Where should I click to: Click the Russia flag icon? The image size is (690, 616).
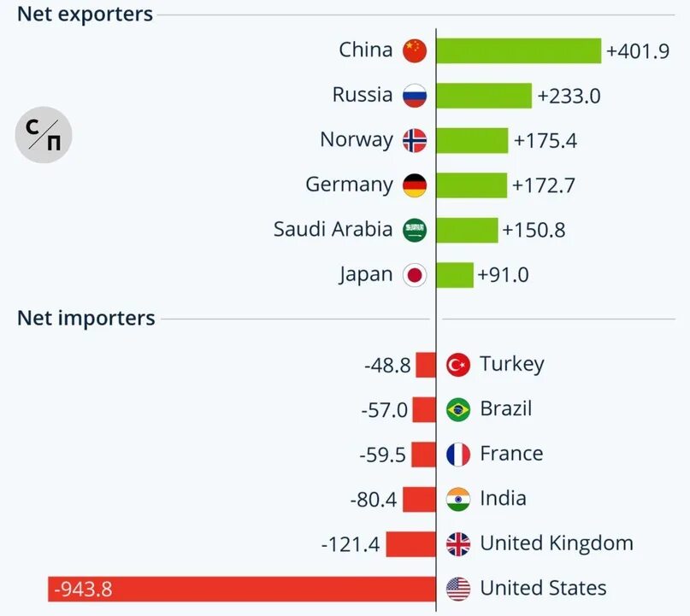point(415,96)
